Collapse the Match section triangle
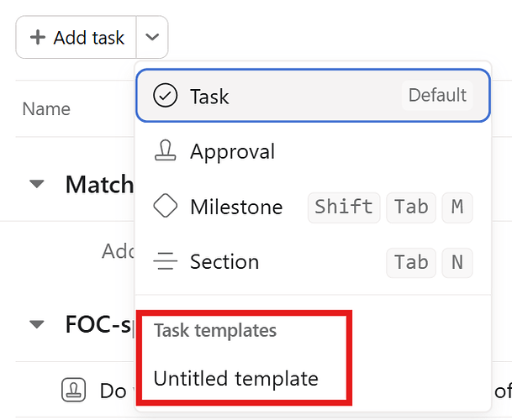Screen dimensions: 512x420 (37, 184)
